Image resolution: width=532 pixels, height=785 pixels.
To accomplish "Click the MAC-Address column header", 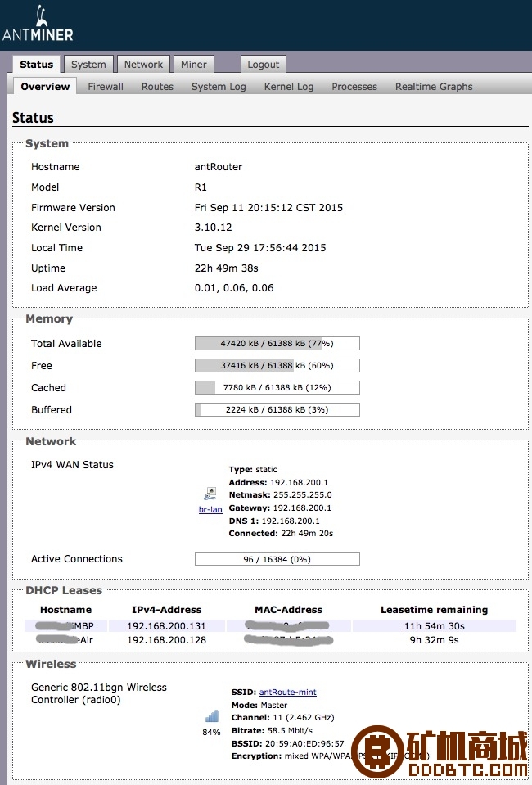I will click(288, 610).
